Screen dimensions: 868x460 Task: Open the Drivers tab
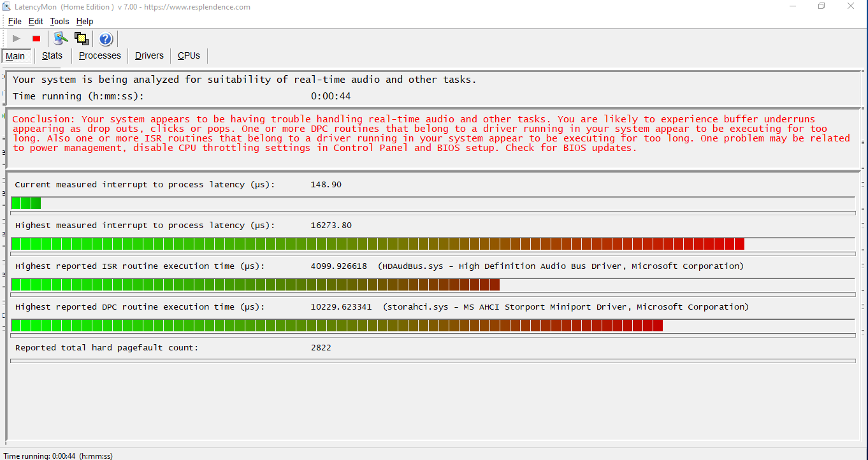point(149,55)
